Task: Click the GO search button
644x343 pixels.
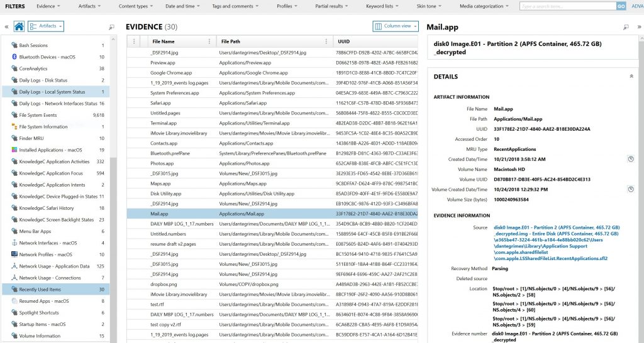Action: click(621, 6)
